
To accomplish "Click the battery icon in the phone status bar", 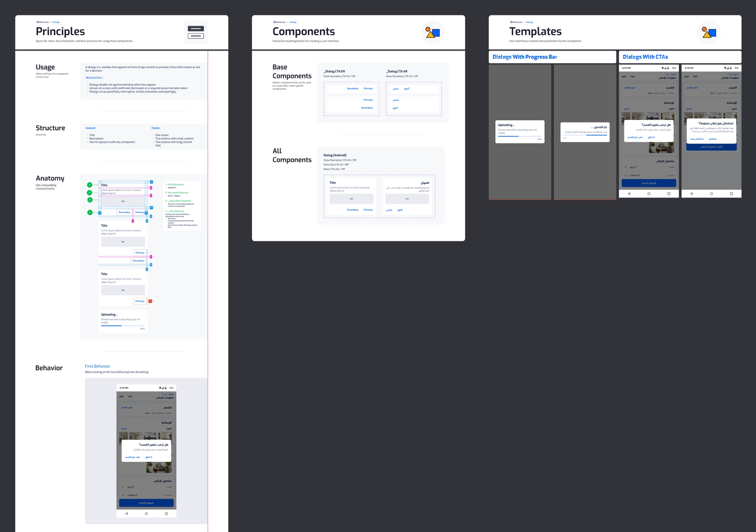I will (166, 387).
